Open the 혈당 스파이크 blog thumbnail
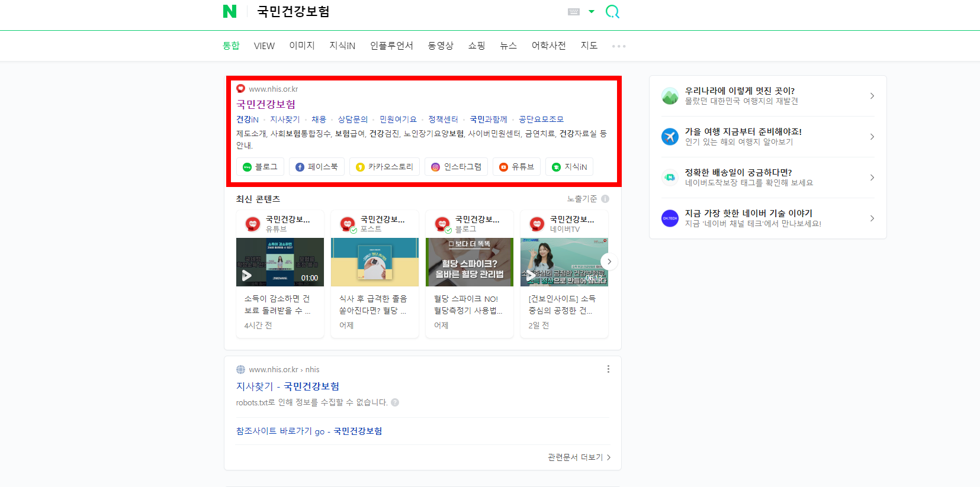The height and width of the screenshot is (487, 980). pos(470,262)
